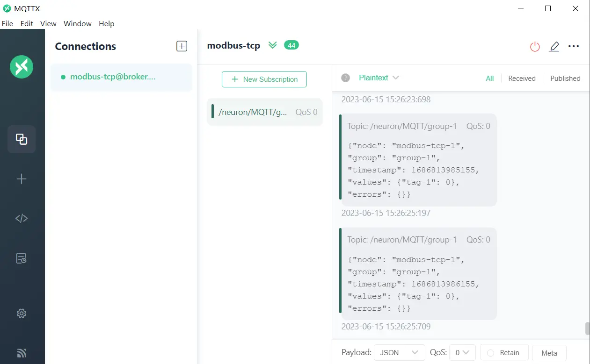590x364 pixels.
Task: Edit connection with the pencil icon
Action: (554, 46)
